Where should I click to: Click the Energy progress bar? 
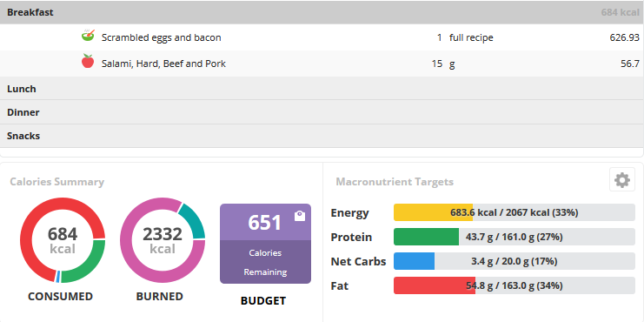tap(515, 212)
